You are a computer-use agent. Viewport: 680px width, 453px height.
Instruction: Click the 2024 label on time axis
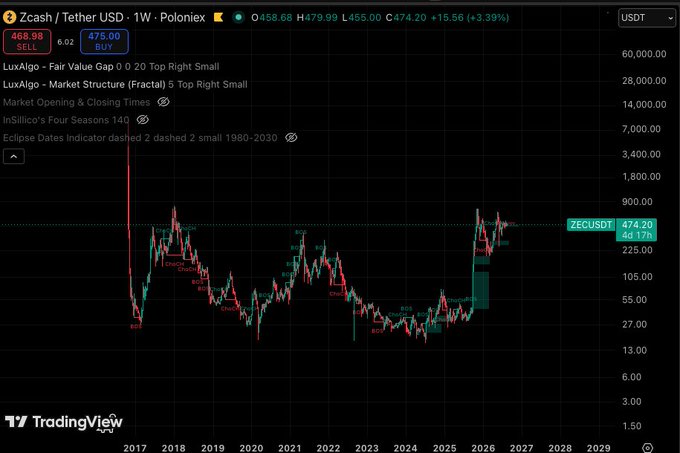pyautogui.click(x=405, y=448)
